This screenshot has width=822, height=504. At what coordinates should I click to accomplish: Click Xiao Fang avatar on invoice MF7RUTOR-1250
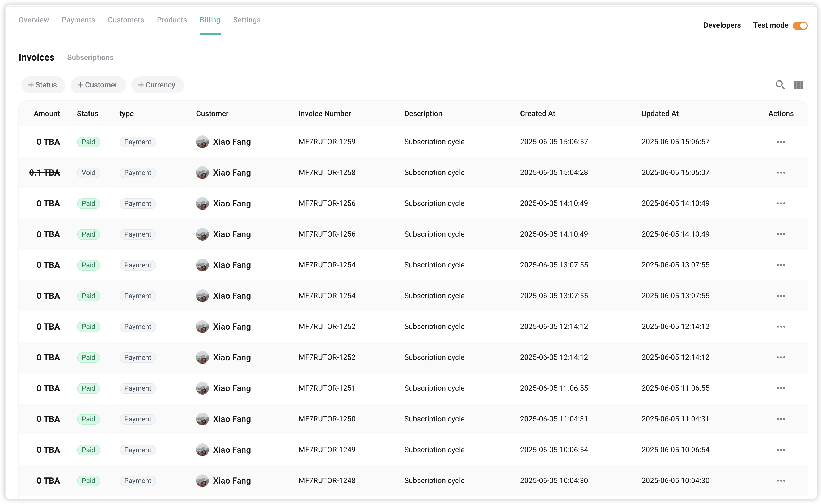202,419
